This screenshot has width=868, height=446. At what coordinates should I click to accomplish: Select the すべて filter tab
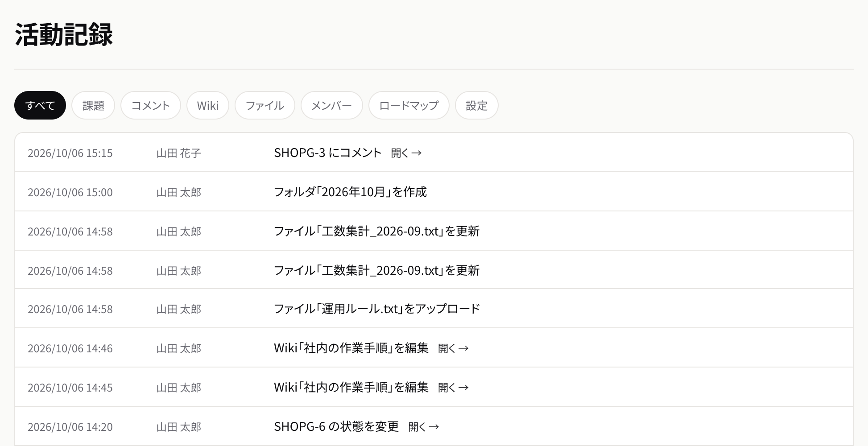coord(40,105)
